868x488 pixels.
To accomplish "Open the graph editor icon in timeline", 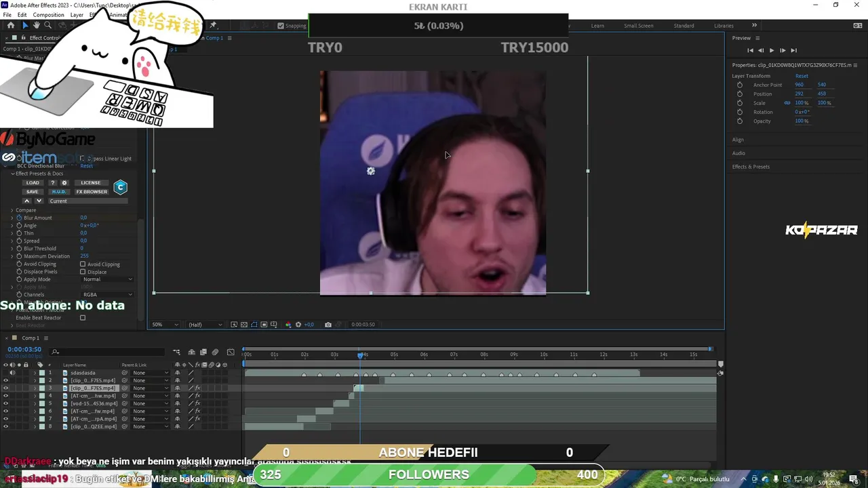I will click(x=231, y=352).
